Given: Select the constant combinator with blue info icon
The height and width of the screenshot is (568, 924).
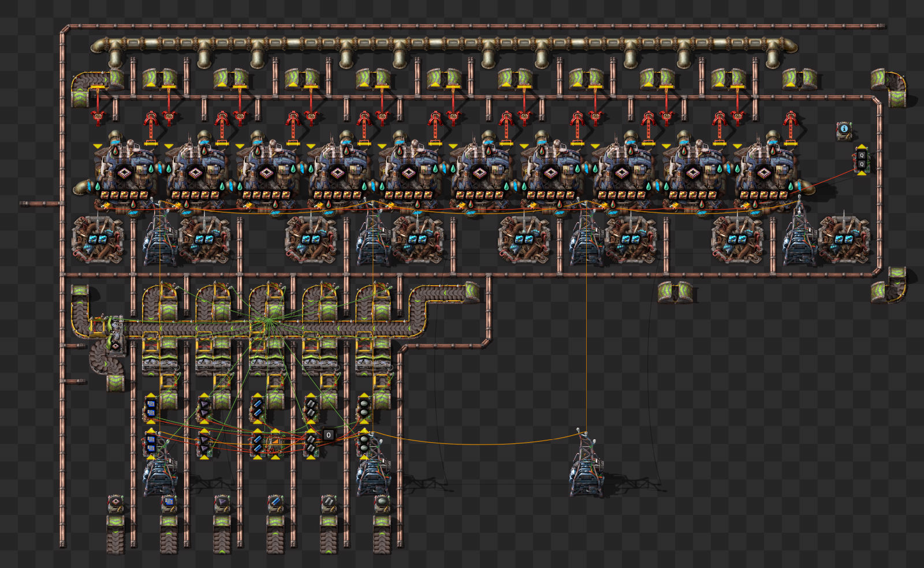Looking at the screenshot, I should pyautogui.click(x=844, y=130).
